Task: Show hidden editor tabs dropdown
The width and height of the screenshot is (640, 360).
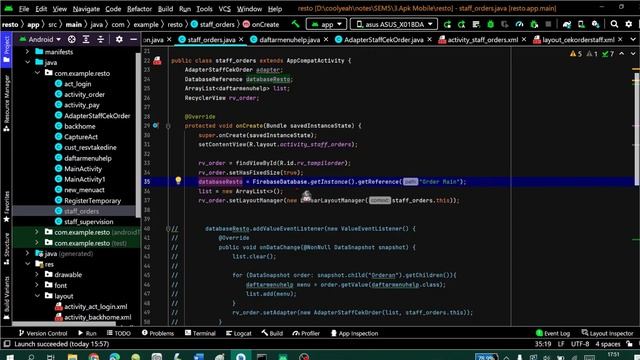Action: [x=633, y=40]
